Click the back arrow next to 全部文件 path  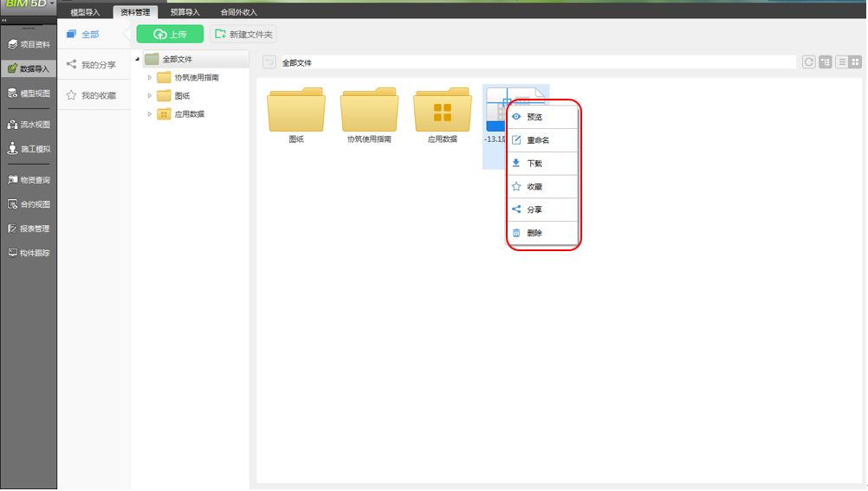click(269, 62)
